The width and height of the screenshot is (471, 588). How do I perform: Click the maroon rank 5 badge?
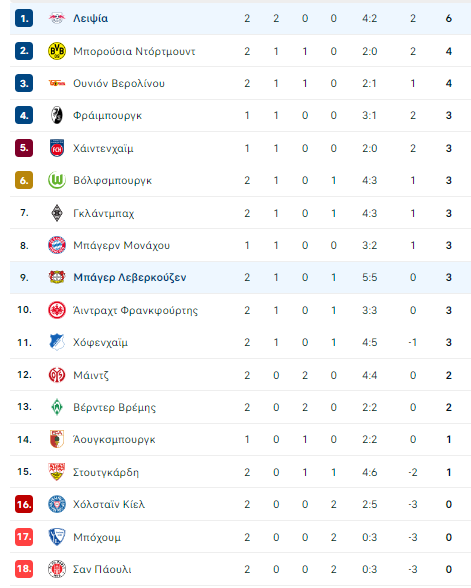point(24,148)
